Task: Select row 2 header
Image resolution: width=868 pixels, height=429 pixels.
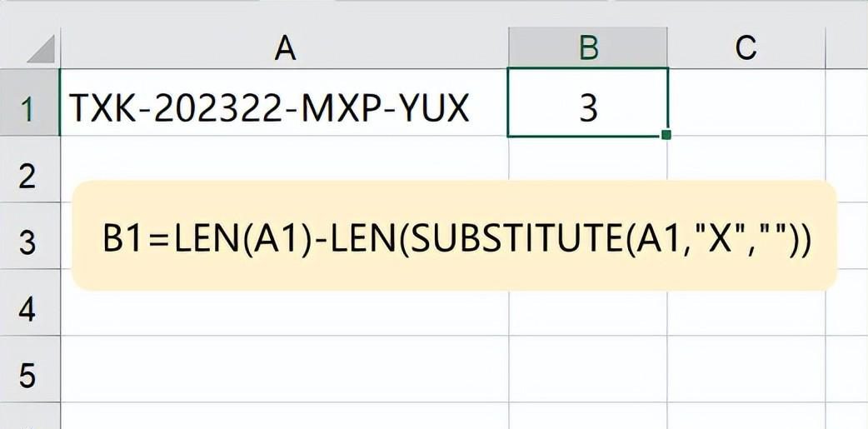Action: [29, 169]
